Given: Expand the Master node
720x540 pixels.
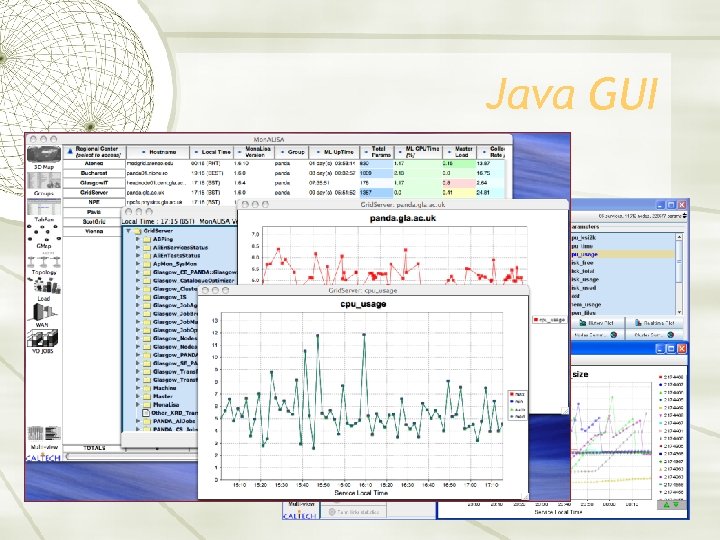Looking at the screenshot, I should coord(138,396).
